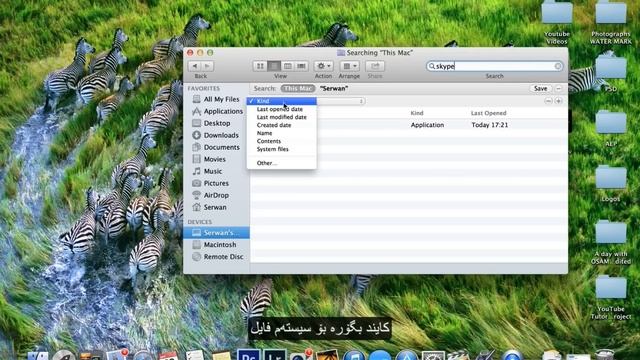Open the A day with OSAM folder
Image resolution: width=640 pixels, height=360 pixels.
click(x=611, y=242)
